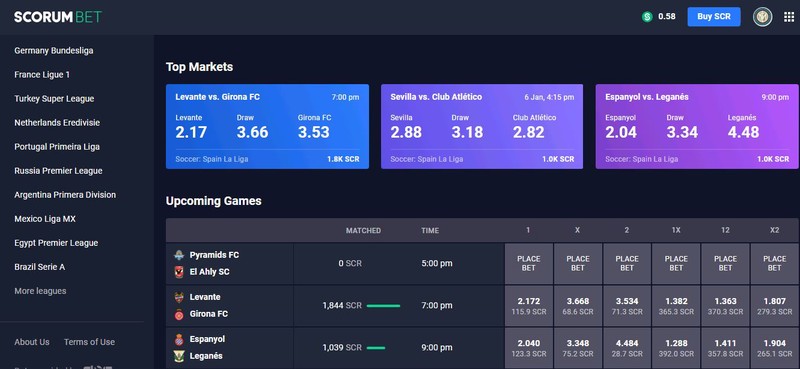
Task: Click Levante matched amount green bar
Action: pos(383,306)
